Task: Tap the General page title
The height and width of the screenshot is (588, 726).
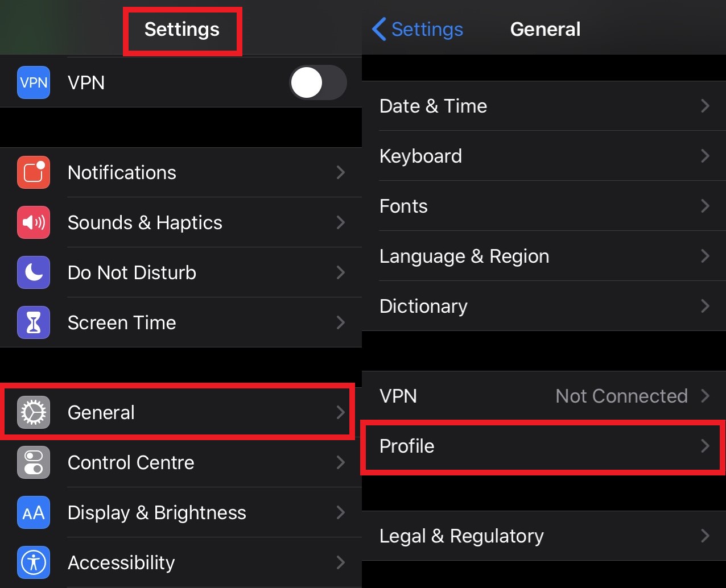Action: (x=545, y=29)
